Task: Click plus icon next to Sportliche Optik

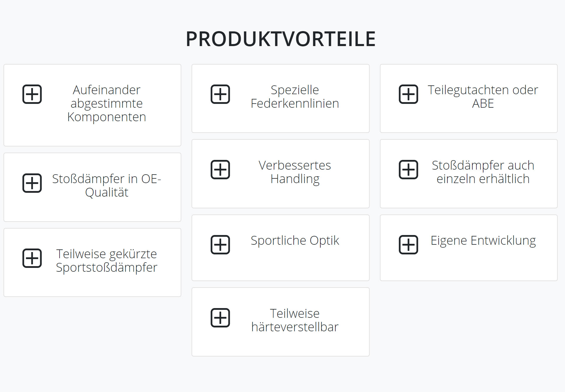Action: [220, 245]
